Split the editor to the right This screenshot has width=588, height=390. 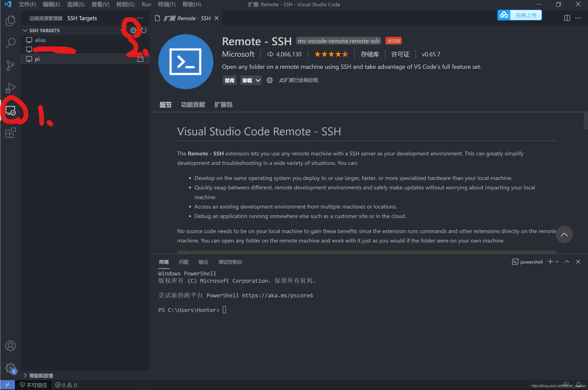(x=567, y=18)
